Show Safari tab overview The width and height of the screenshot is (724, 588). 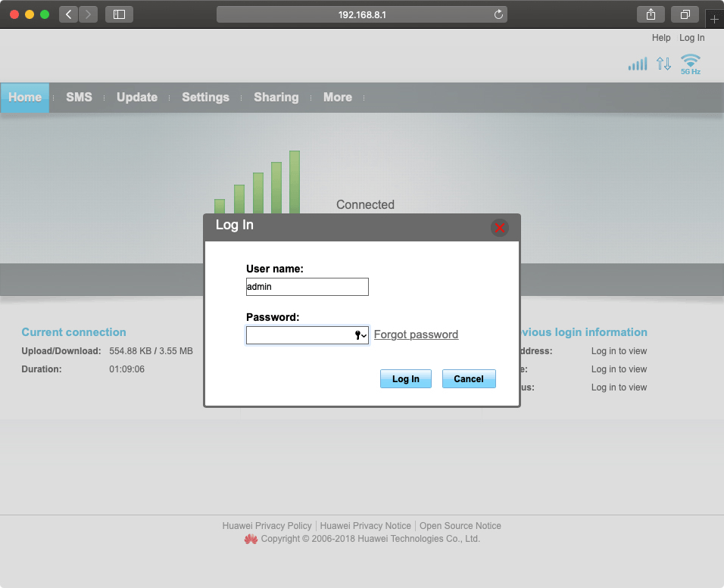point(685,14)
